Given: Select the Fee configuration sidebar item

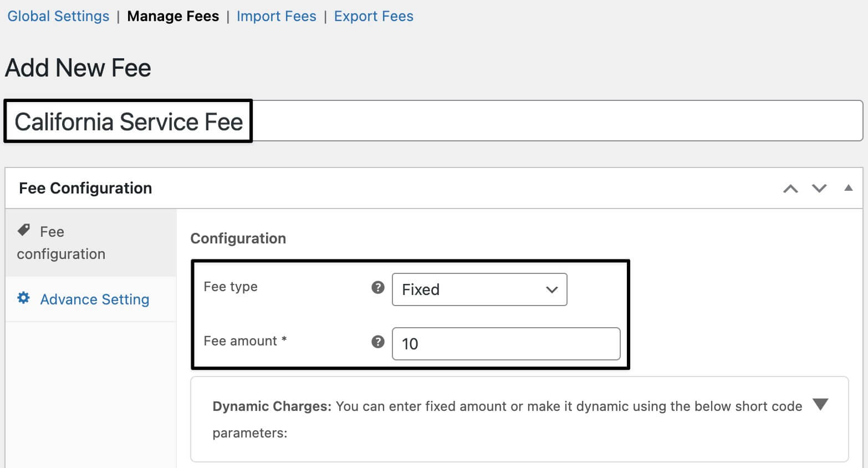Looking at the screenshot, I should (61, 242).
